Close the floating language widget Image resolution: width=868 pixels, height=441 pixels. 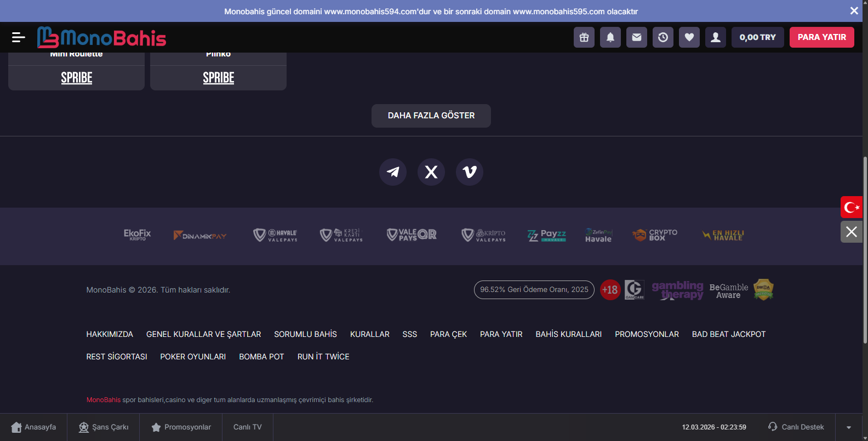pos(852,232)
